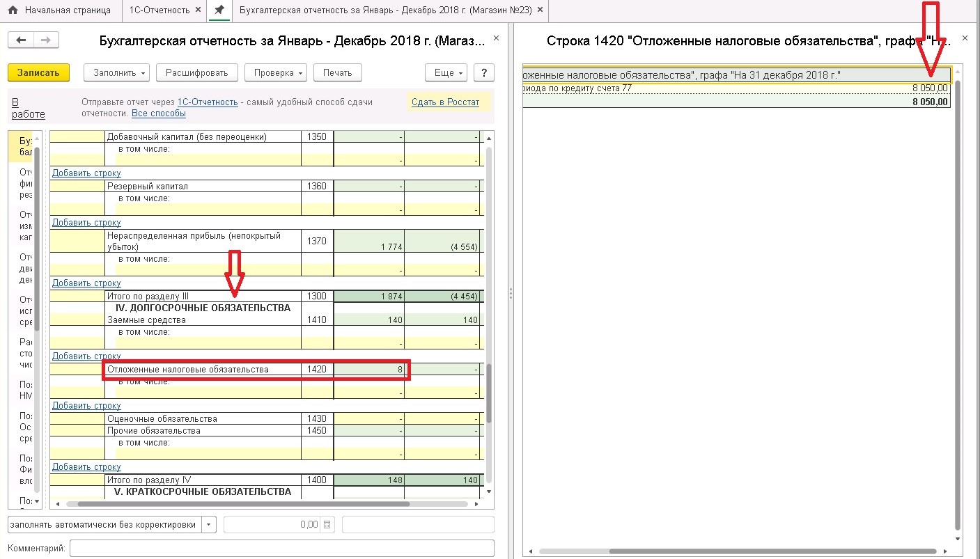Close the 1С-Отчетность tab with its x
Viewport: 980px width, 559px height.
click(199, 10)
